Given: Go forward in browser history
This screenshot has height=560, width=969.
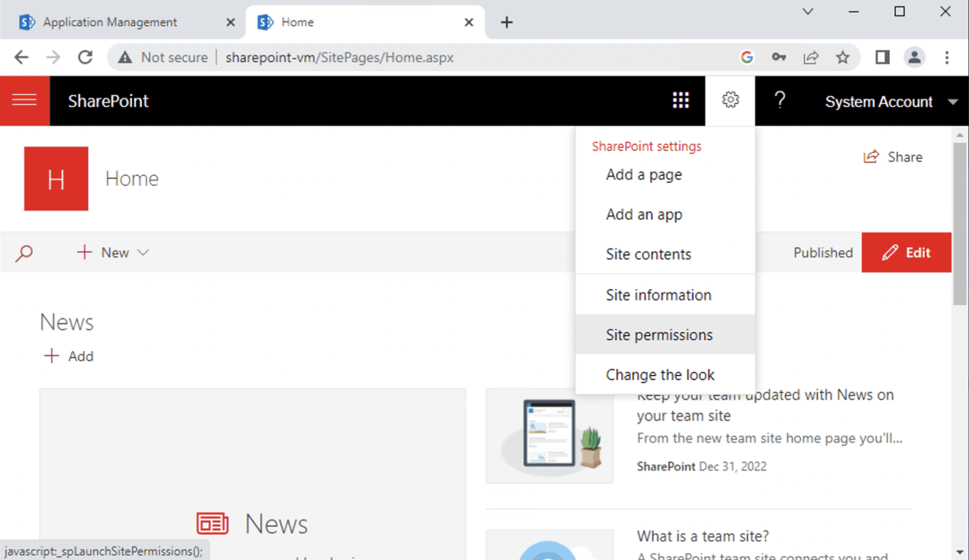Looking at the screenshot, I should [x=53, y=57].
